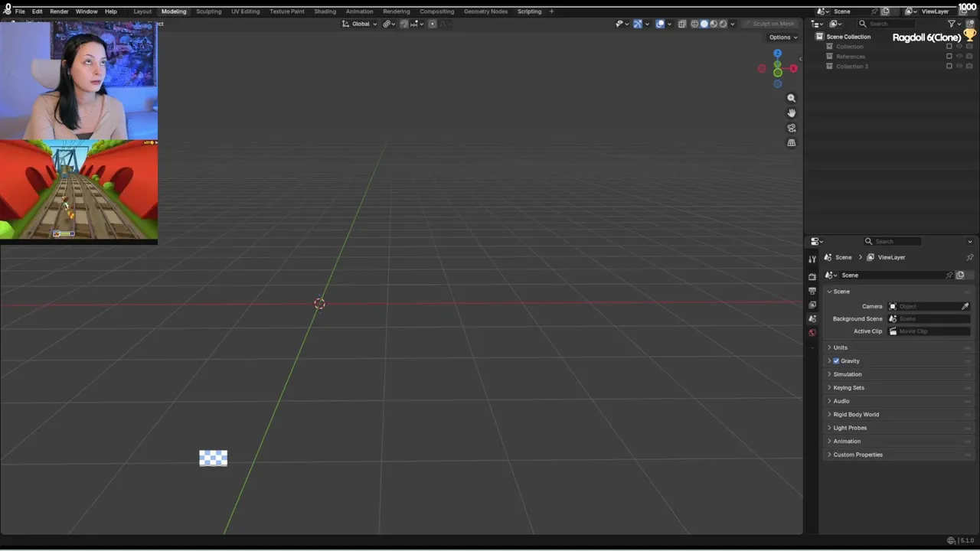980x551 pixels.
Task: Open the Window menu
Action: pos(87,11)
